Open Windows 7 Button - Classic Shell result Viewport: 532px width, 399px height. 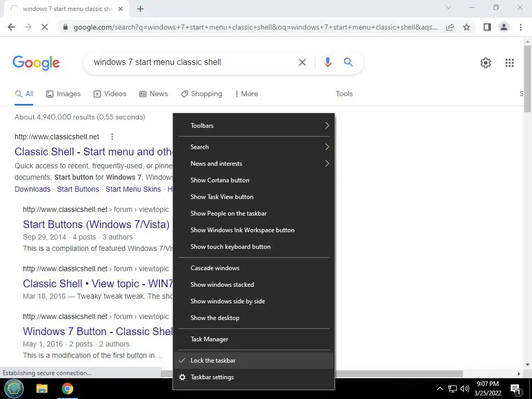tap(98, 331)
